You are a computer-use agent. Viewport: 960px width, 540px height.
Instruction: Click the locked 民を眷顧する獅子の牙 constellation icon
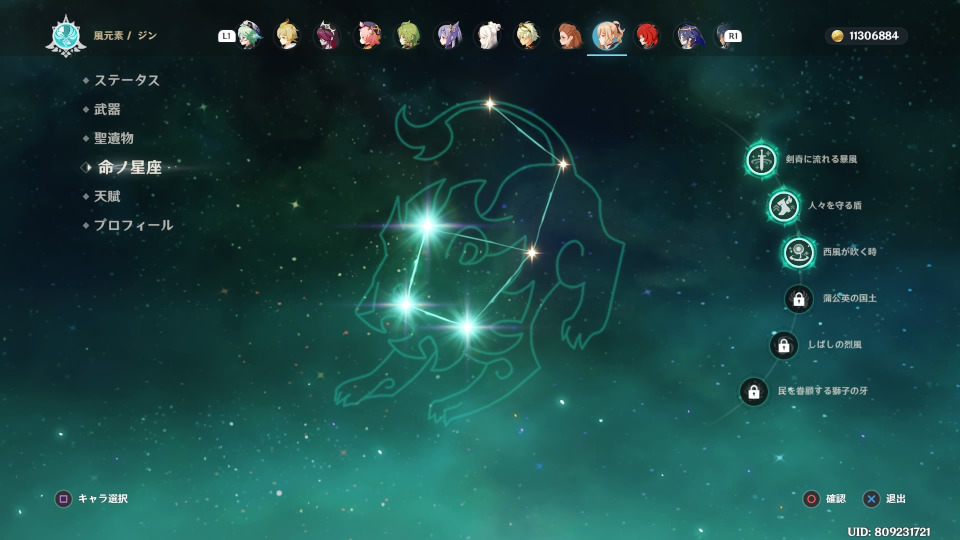[754, 391]
